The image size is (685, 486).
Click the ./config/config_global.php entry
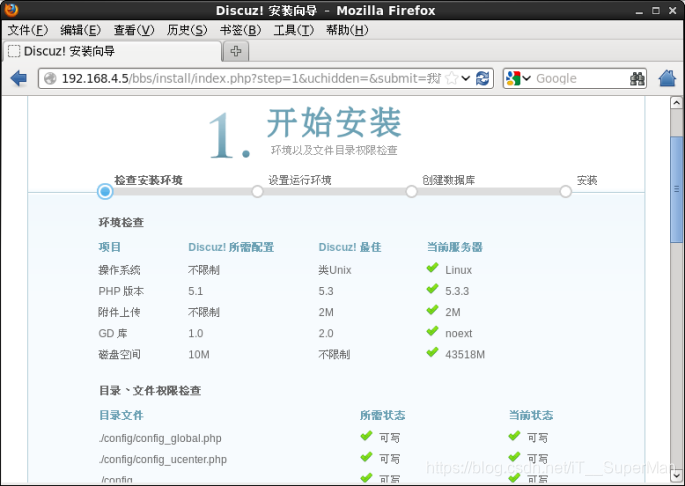tap(160, 438)
